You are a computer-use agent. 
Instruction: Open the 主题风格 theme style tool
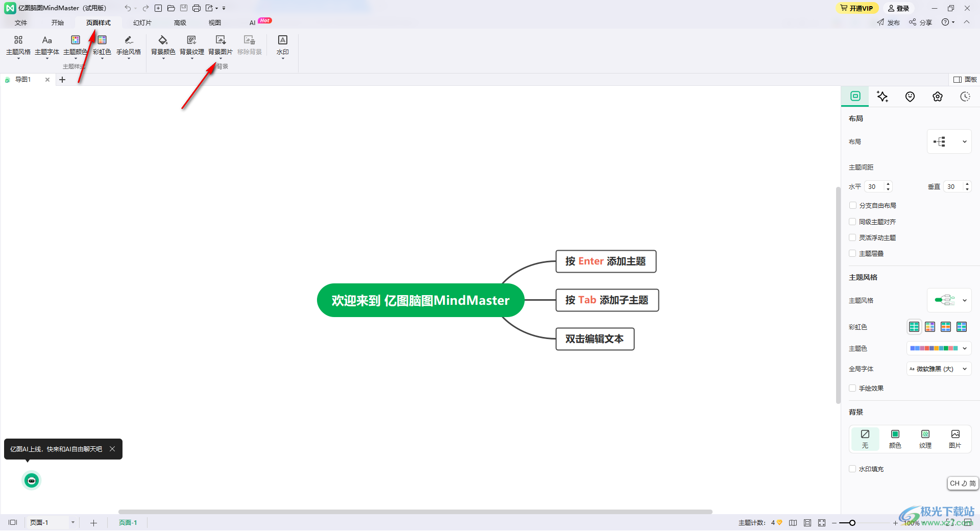click(x=18, y=45)
